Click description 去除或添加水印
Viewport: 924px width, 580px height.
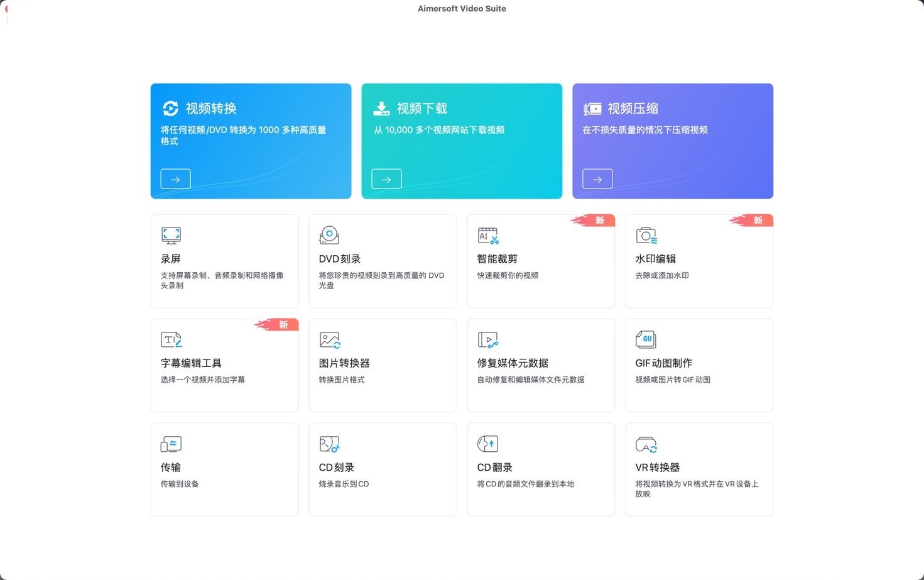[662, 275]
